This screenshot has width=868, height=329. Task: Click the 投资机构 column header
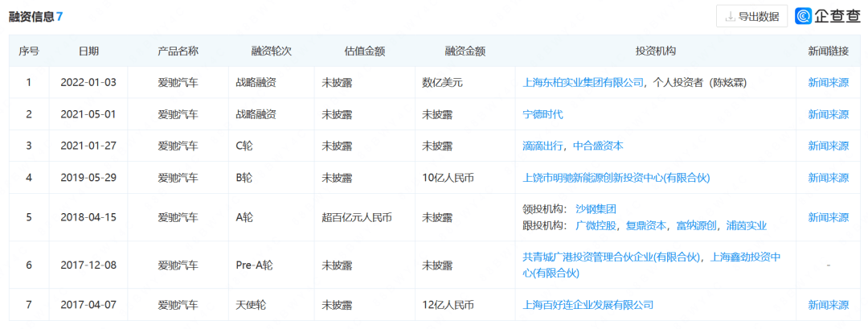pyautogui.click(x=656, y=51)
